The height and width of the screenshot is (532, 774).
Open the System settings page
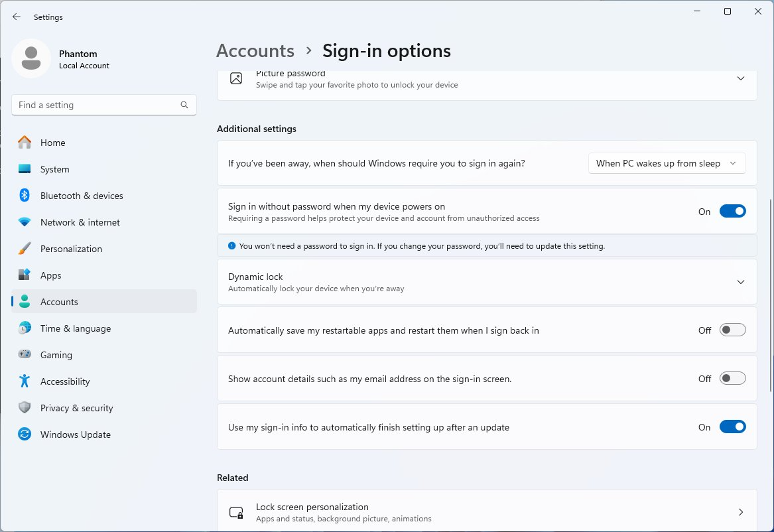[x=54, y=169]
